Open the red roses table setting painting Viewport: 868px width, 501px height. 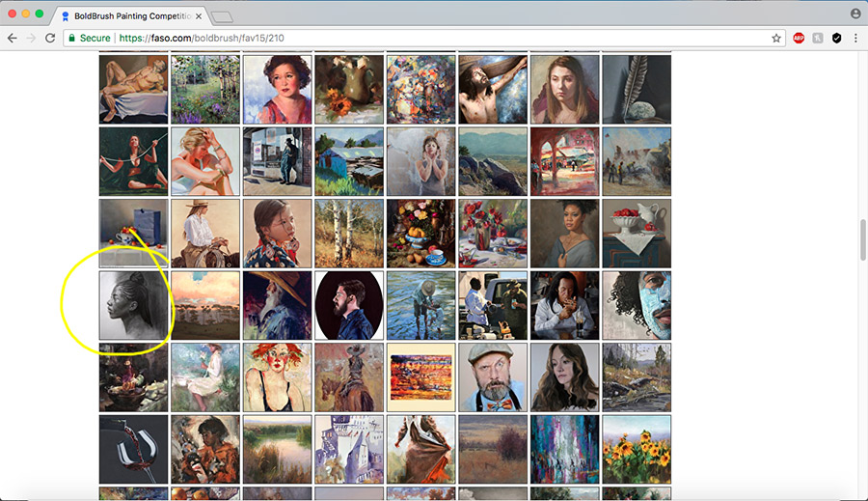point(493,234)
